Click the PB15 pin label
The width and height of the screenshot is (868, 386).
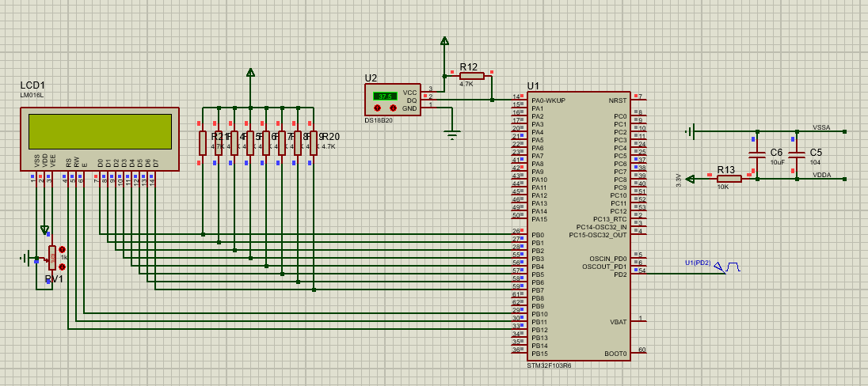coord(540,354)
